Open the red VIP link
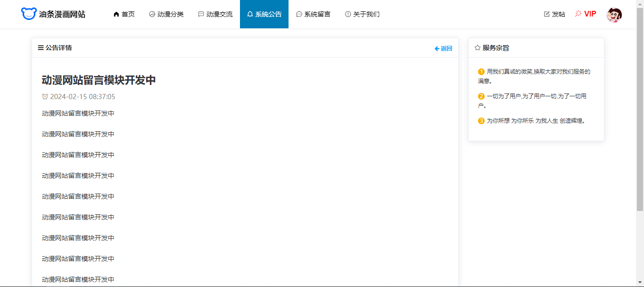Image resolution: width=644 pixels, height=287 pixels. click(586, 14)
